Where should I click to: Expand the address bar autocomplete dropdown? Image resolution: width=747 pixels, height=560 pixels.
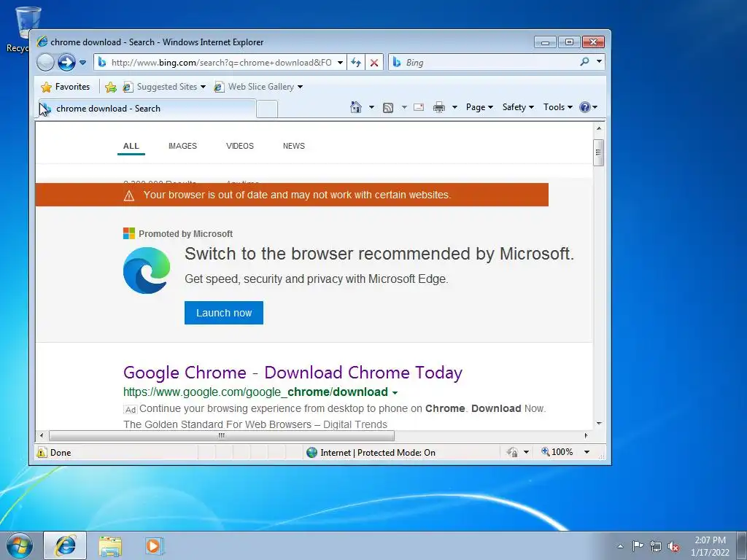click(340, 63)
